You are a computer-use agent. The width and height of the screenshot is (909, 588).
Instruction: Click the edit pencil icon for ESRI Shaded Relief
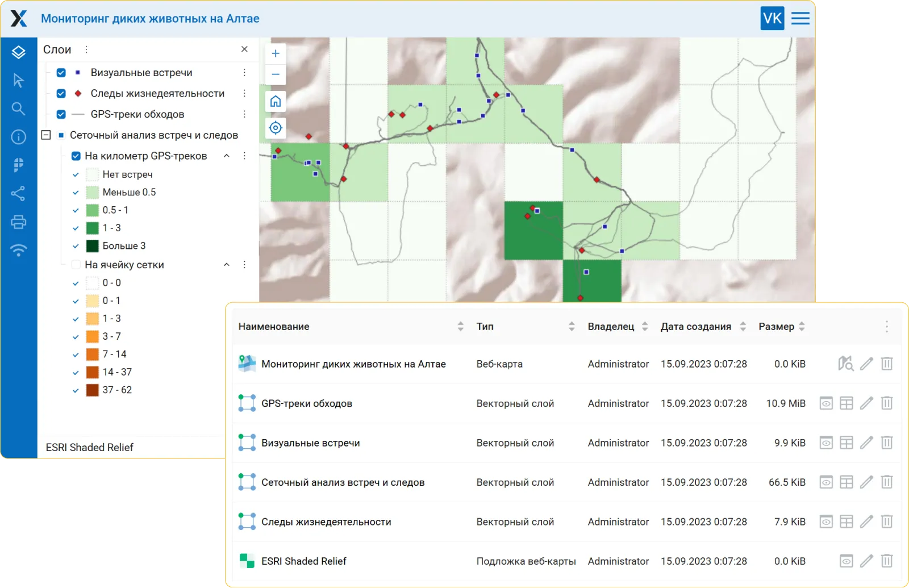click(x=866, y=561)
